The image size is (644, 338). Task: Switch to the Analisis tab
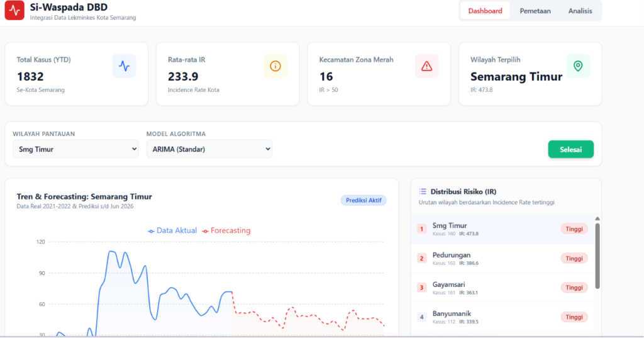[x=580, y=11]
